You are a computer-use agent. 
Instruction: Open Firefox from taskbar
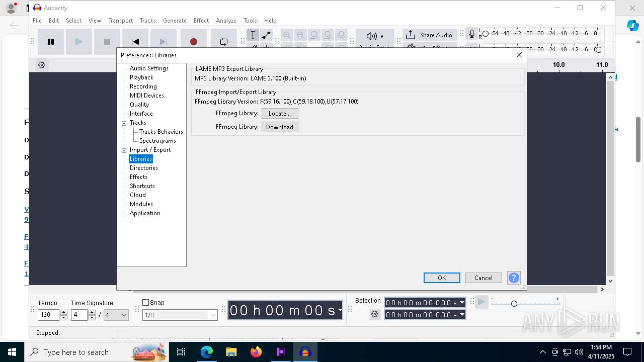256,352
